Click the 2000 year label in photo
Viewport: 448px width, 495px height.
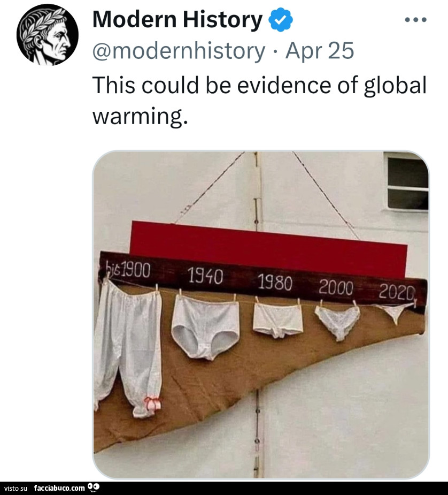coord(336,288)
